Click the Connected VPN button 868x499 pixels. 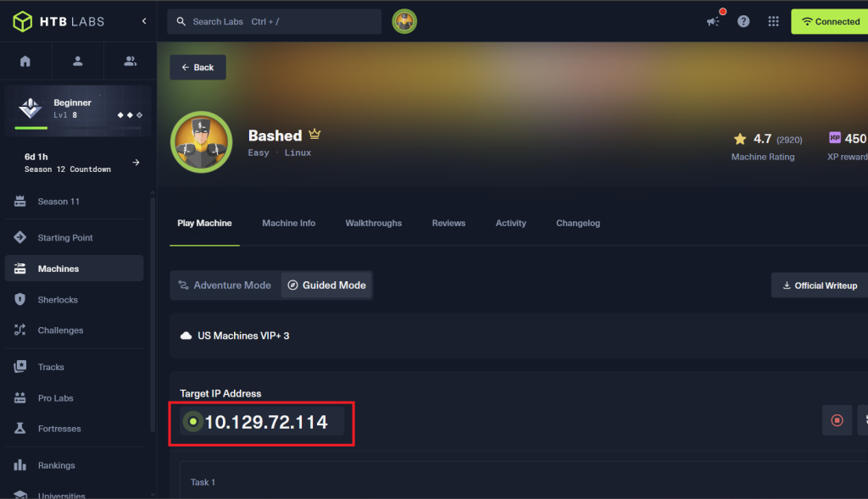829,21
